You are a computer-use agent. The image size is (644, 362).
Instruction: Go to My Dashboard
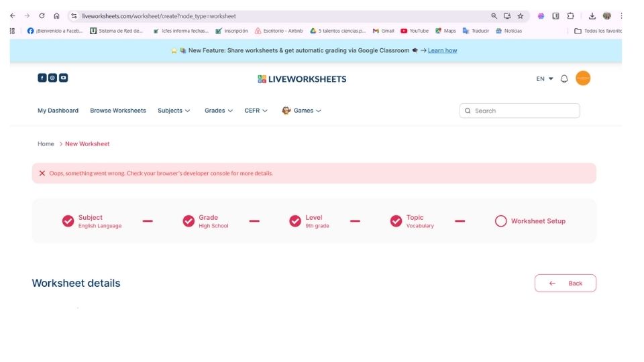58,111
